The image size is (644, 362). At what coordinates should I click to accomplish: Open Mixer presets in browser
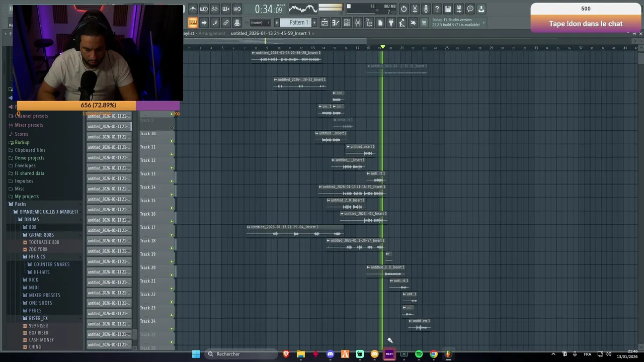click(x=29, y=125)
